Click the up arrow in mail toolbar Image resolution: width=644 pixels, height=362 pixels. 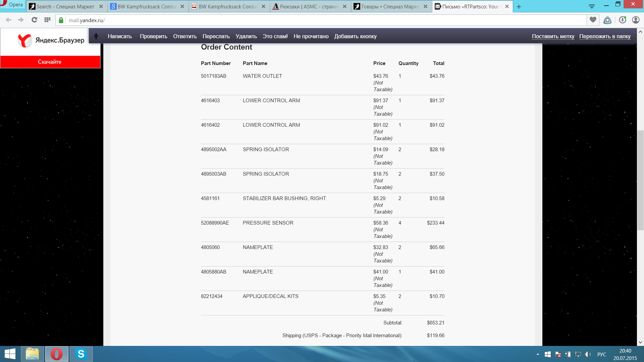96,36
